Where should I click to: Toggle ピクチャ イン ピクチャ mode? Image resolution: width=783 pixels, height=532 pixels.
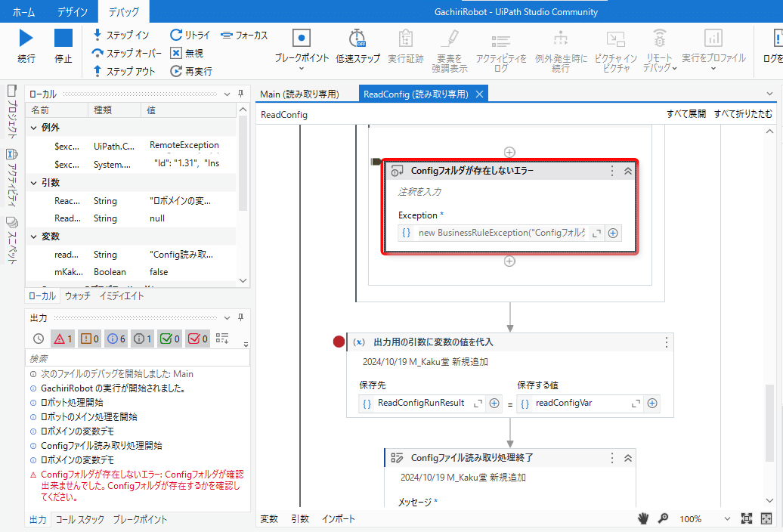pyautogui.click(x=616, y=51)
